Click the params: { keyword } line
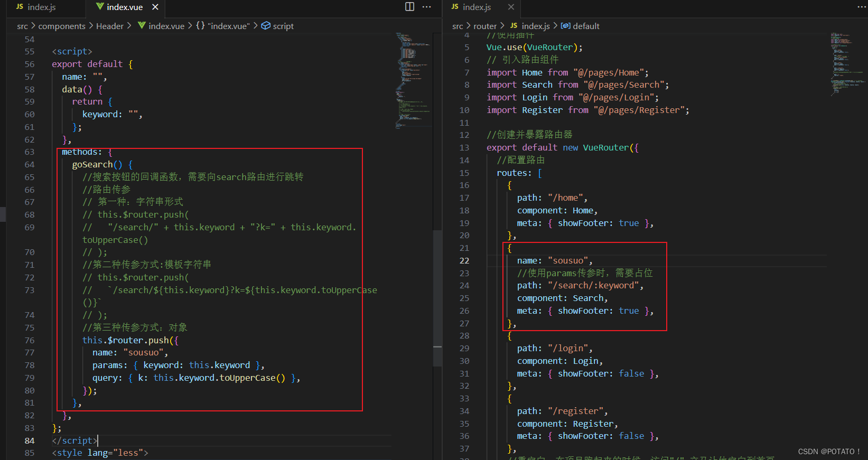The image size is (868, 460). (179, 365)
